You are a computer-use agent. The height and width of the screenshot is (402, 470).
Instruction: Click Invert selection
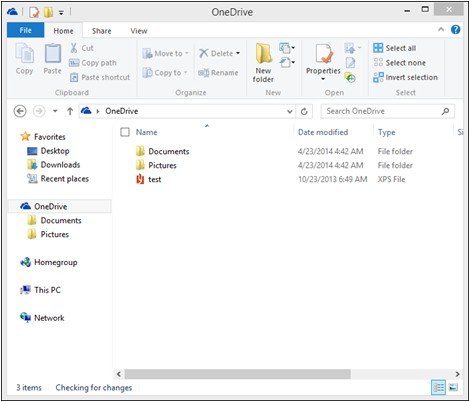(x=405, y=77)
